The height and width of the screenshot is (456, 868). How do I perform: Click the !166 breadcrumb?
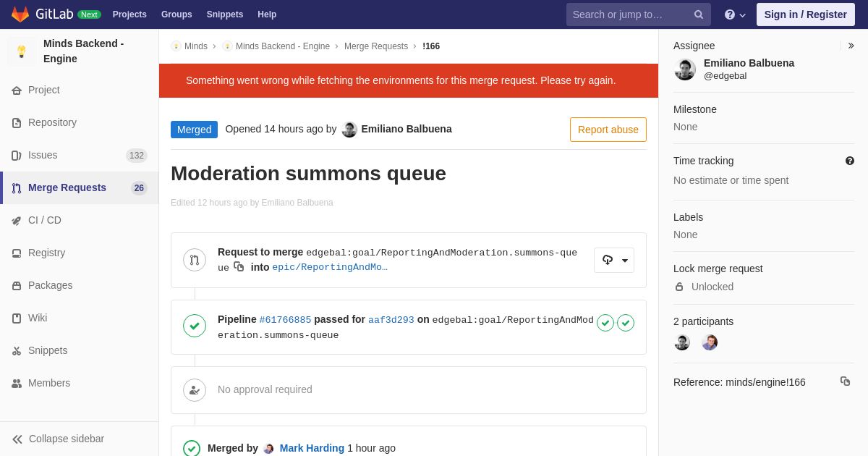(431, 46)
